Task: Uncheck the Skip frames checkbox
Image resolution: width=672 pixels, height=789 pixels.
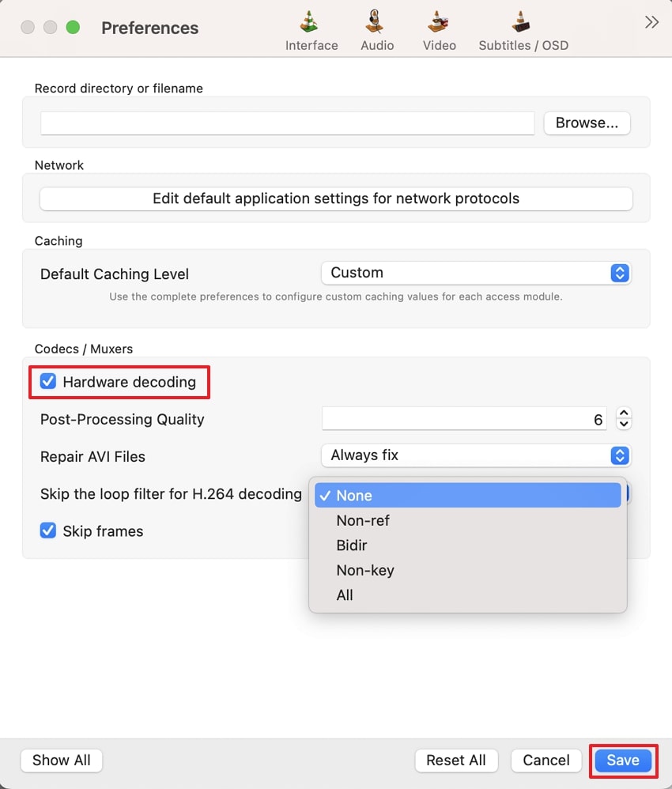Action: (x=47, y=530)
